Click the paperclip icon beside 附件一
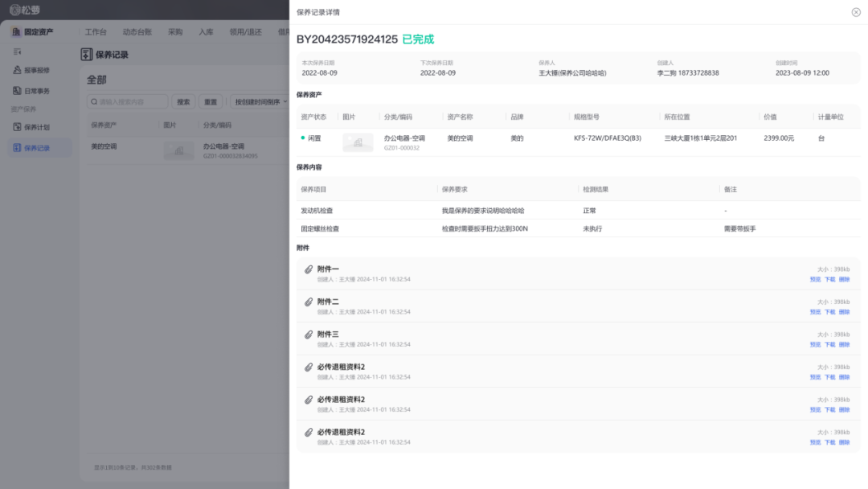 (x=309, y=269)
